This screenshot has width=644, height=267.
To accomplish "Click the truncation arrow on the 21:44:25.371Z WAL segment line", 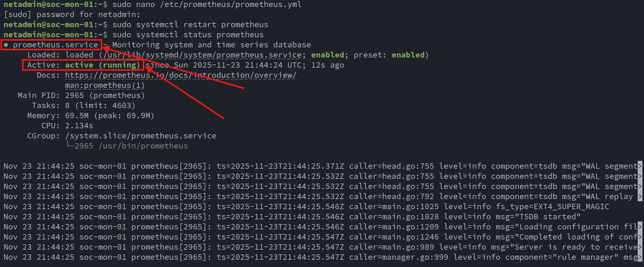I will [640, 166].
